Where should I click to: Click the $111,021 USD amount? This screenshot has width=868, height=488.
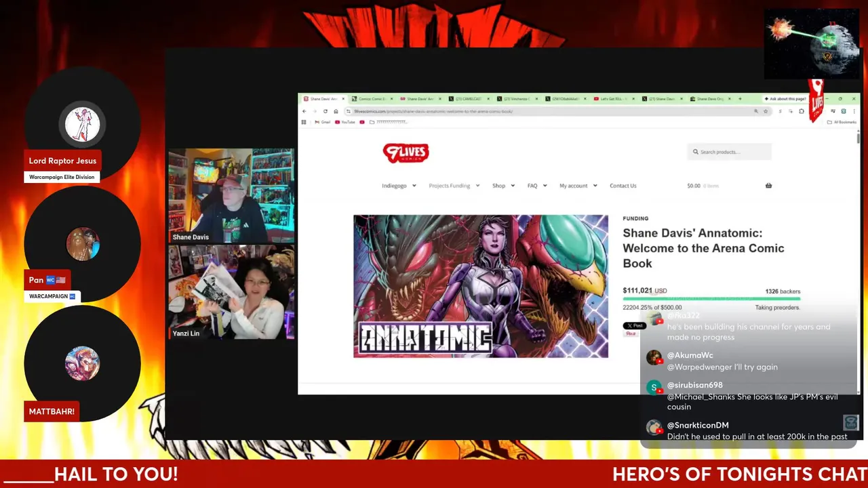tap(645, 291)
